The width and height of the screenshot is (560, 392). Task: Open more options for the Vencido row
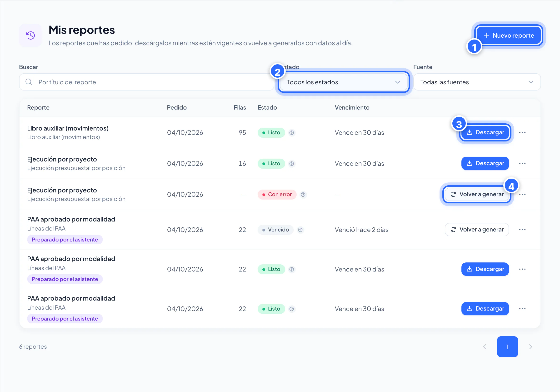(x=522, y=230)
